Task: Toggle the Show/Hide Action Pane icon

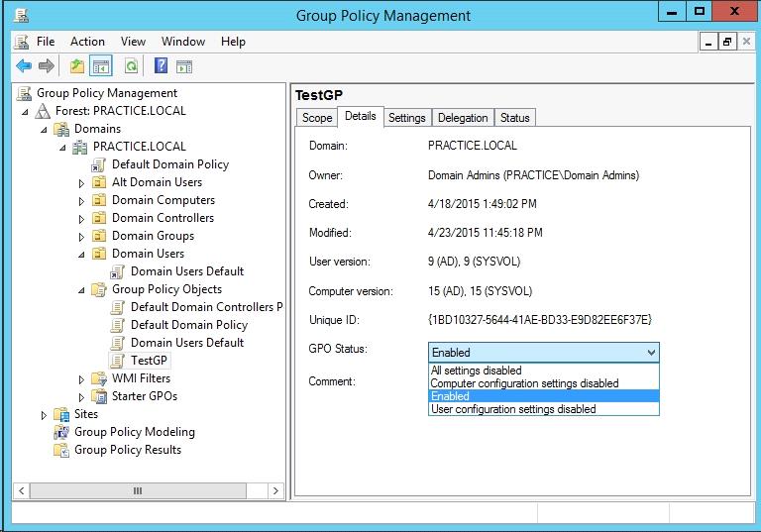Action: (184, 66)
